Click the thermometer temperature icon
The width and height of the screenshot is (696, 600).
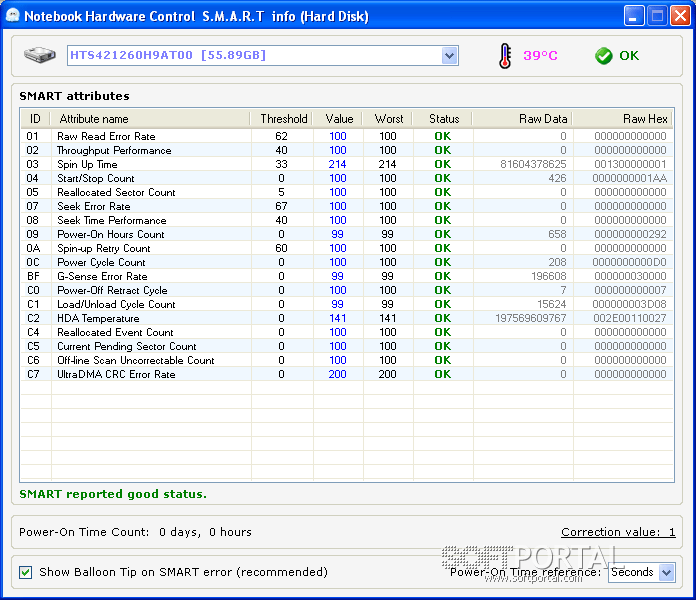click(x=505, y=56)
